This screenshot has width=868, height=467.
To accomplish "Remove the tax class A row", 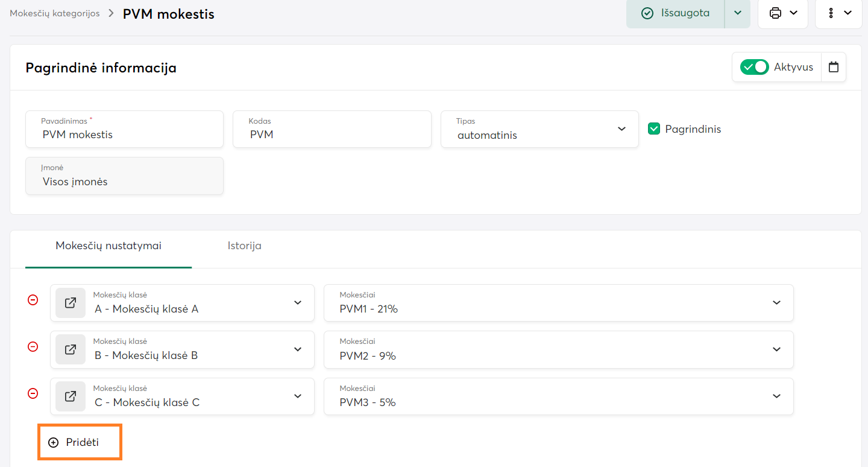I will (x=33, y=300).
